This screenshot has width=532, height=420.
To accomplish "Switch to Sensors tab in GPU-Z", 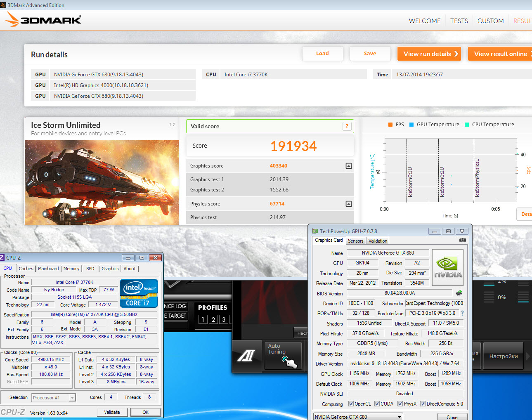I will coord(355,241).
